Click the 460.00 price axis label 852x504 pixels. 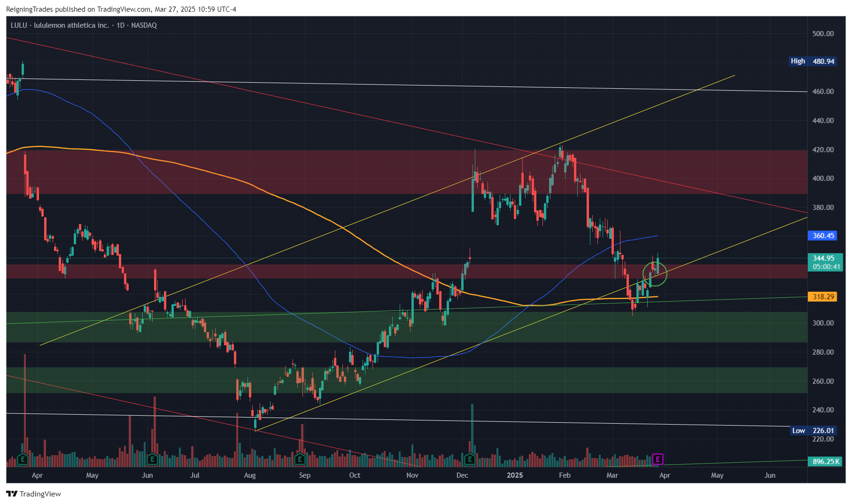(823, 92)
